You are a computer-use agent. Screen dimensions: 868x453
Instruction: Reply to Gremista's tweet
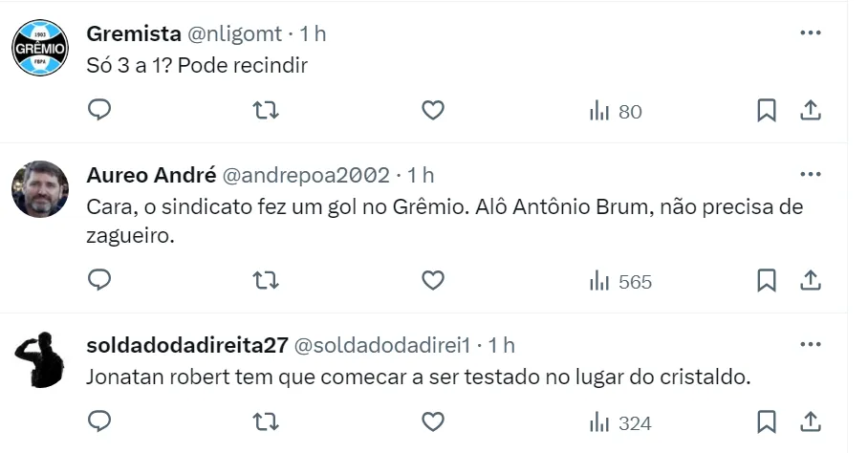coord(100,111)
